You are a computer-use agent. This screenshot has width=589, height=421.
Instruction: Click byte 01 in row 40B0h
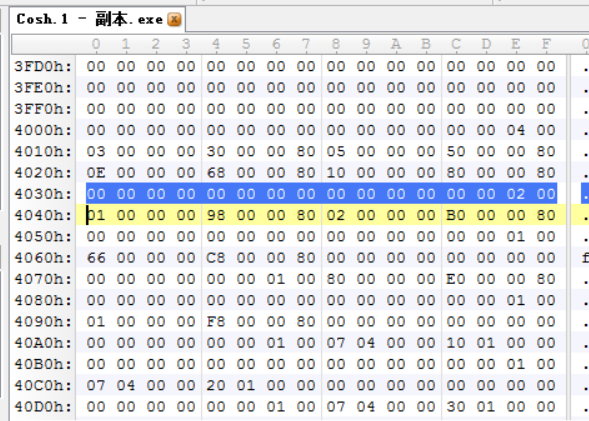click(516, 364)
